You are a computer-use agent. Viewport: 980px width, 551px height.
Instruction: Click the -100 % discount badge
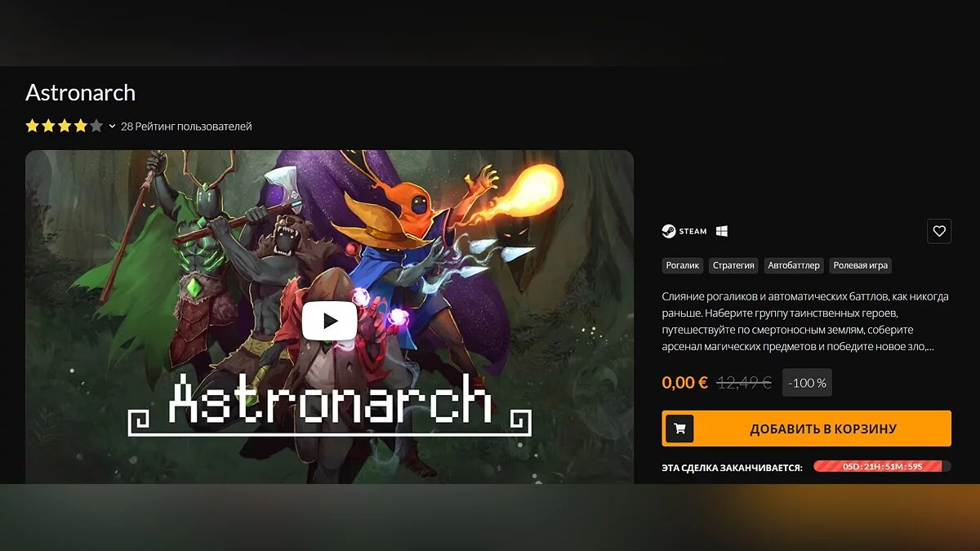pos(807,382)
